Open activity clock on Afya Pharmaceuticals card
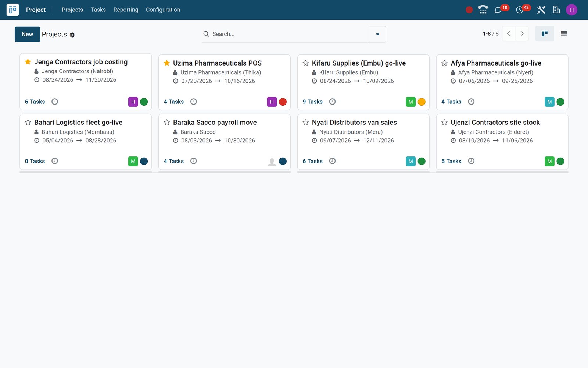The height and width of the screenshot is (368, 588). click(x=471, y=102)
